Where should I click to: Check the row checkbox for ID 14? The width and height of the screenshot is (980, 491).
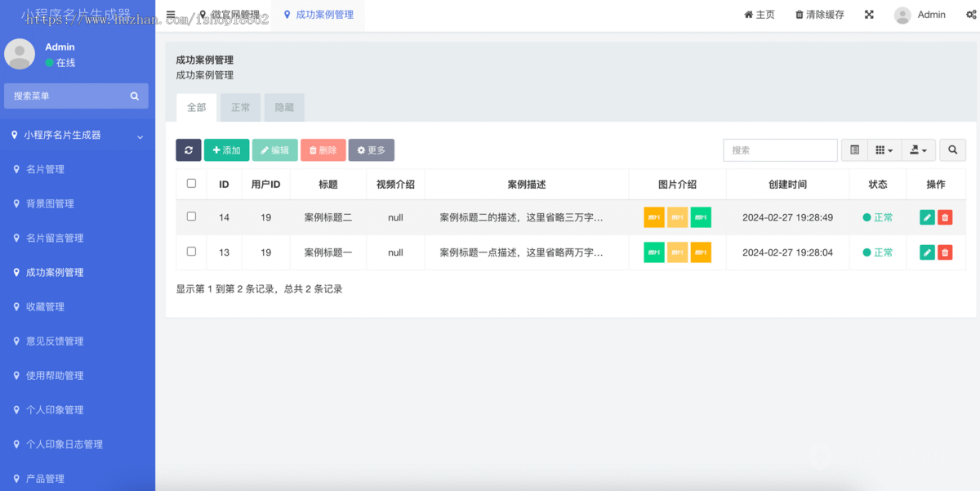191,216
